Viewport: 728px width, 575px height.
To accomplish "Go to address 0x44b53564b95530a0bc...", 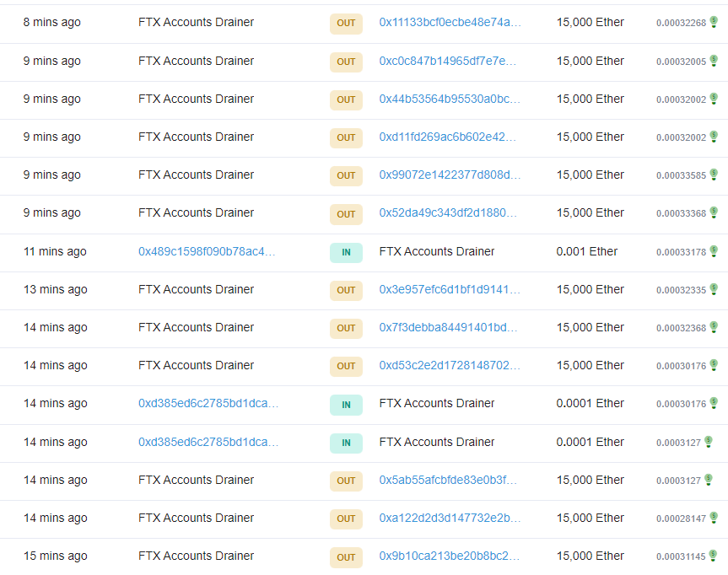I will point(450,99).
